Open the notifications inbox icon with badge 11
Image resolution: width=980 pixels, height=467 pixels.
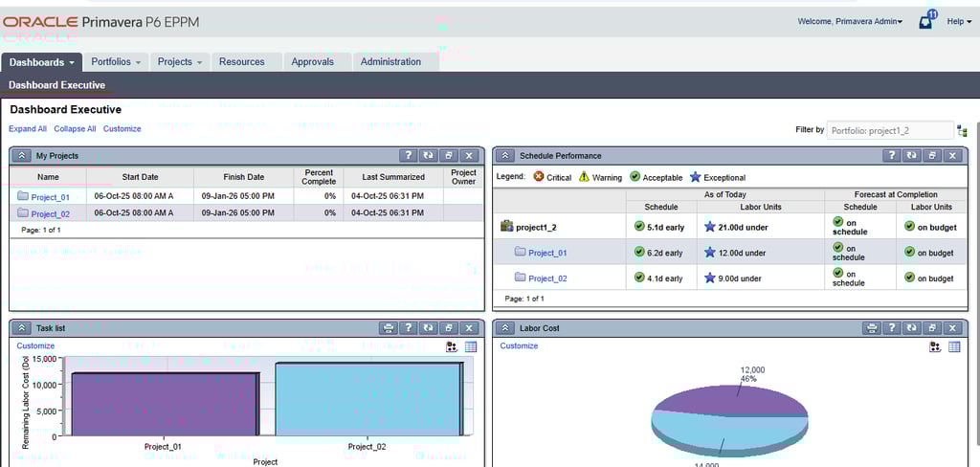click(x=926, y=21)
